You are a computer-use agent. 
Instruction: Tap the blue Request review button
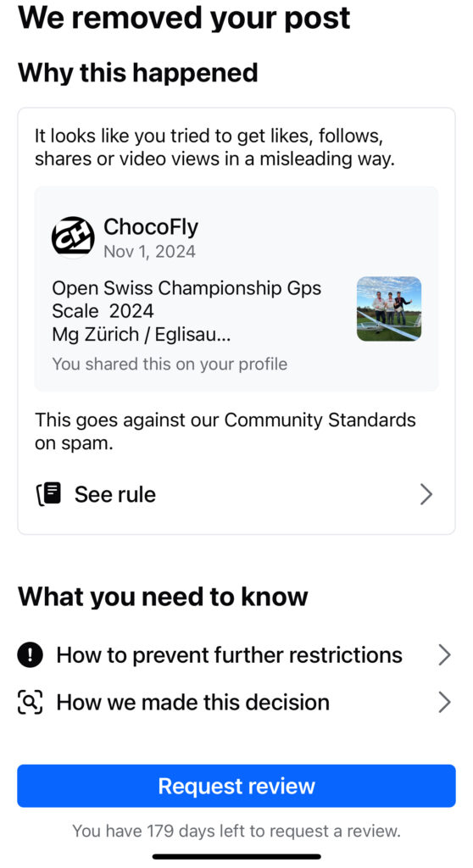tap(236, 786)
